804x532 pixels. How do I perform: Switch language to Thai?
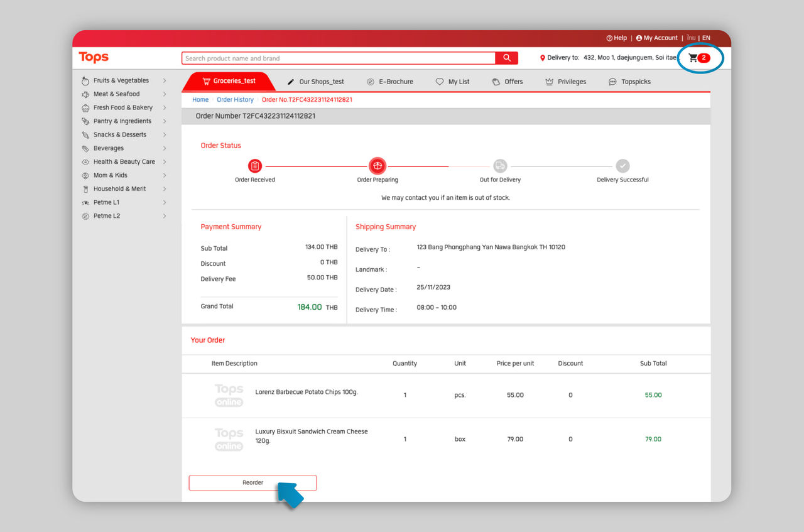coord(691,38)
